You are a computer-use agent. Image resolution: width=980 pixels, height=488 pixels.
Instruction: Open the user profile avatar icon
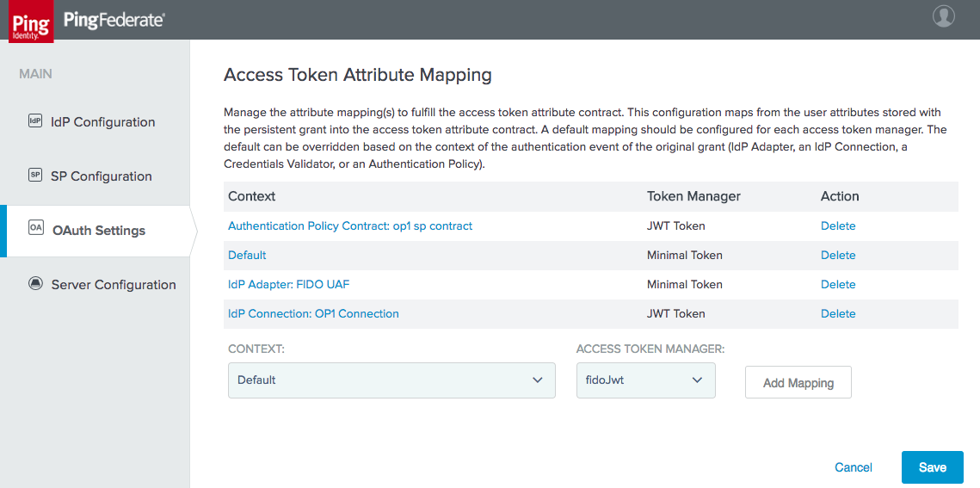pos(944,16)
